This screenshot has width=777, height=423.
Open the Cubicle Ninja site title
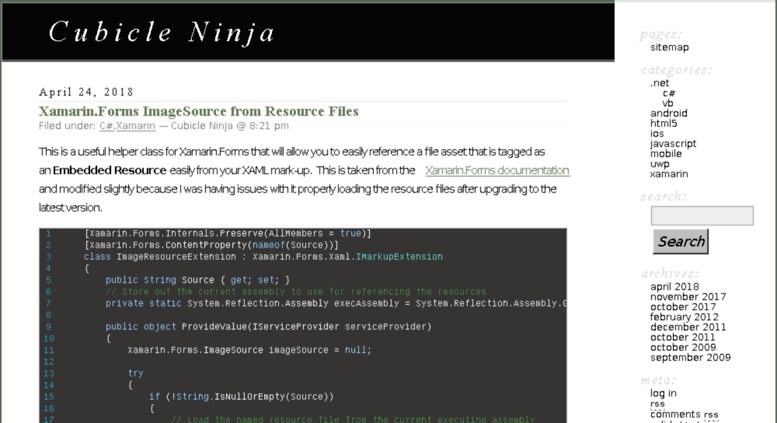pos(161,33)
